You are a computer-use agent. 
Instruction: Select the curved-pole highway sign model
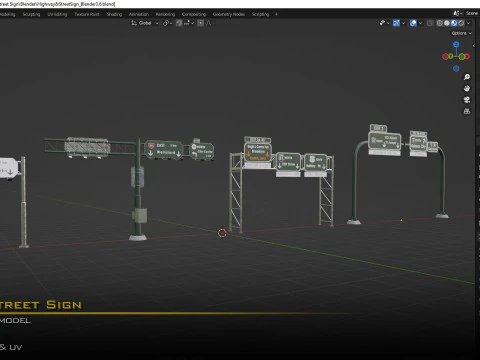click(x=398, y=173)
